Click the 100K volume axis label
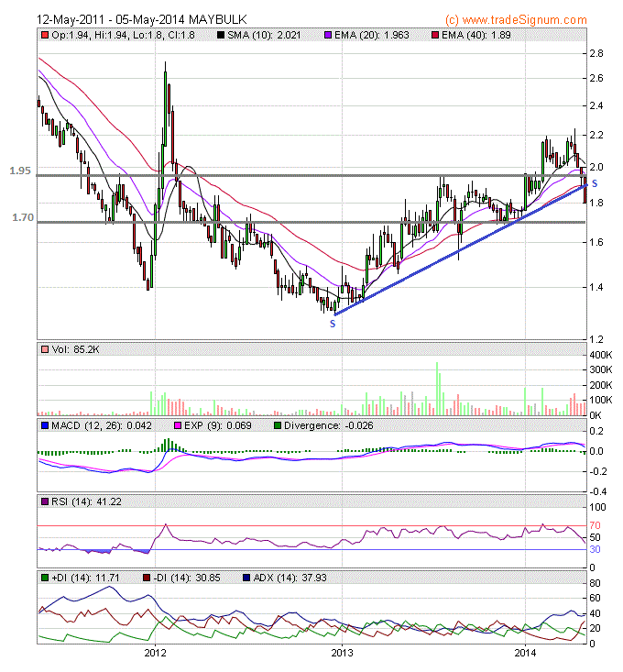 (x=601, y=401)
